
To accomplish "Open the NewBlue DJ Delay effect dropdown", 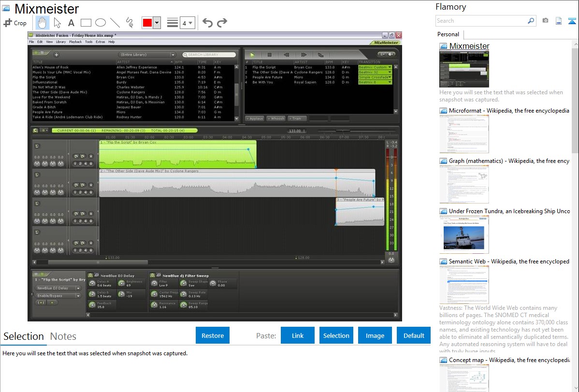I will [x=58, y=288].
